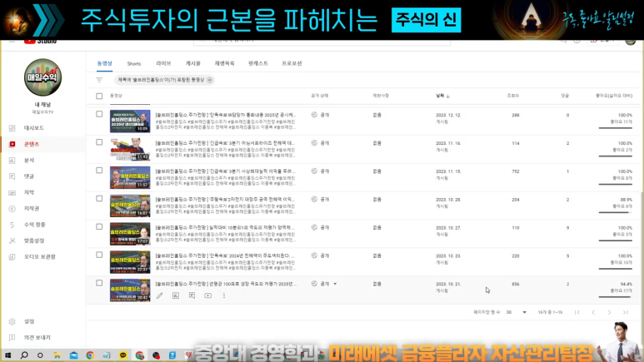The height and width of the screenshot is (362, 644).
Task: Select the 2023. 10. 27. video checkbox
Action: pos(99,226)
